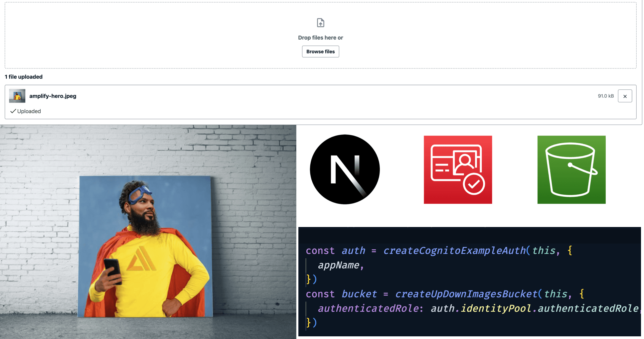
Task: Click the red Amazon Cognito icon
Action: 458,169
